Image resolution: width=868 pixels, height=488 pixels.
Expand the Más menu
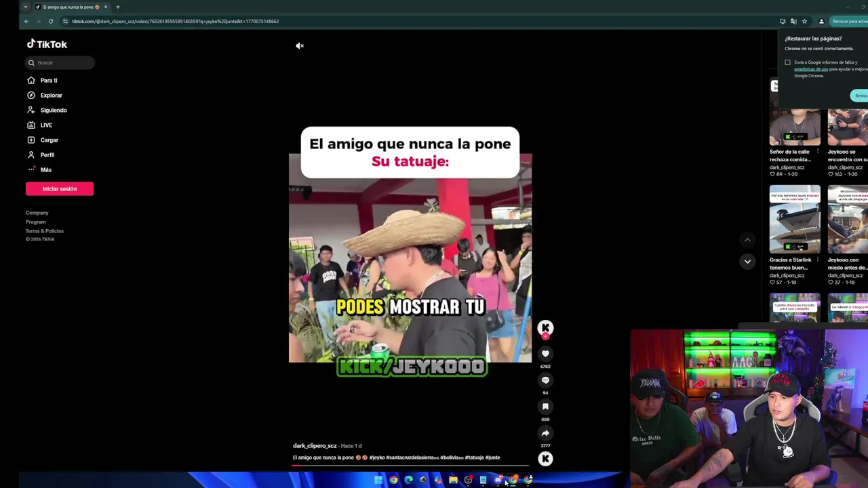tap(45, 170)
